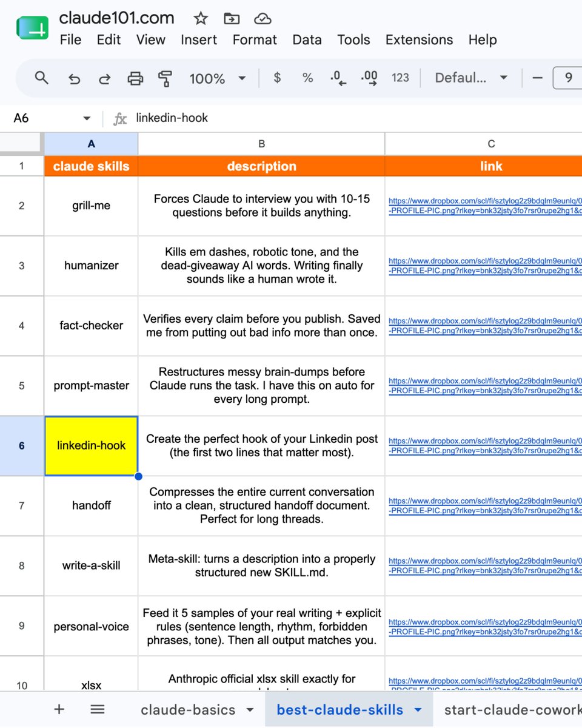Open the Data menu
This screenshot has height=728, width=582.
click(307, 40)
